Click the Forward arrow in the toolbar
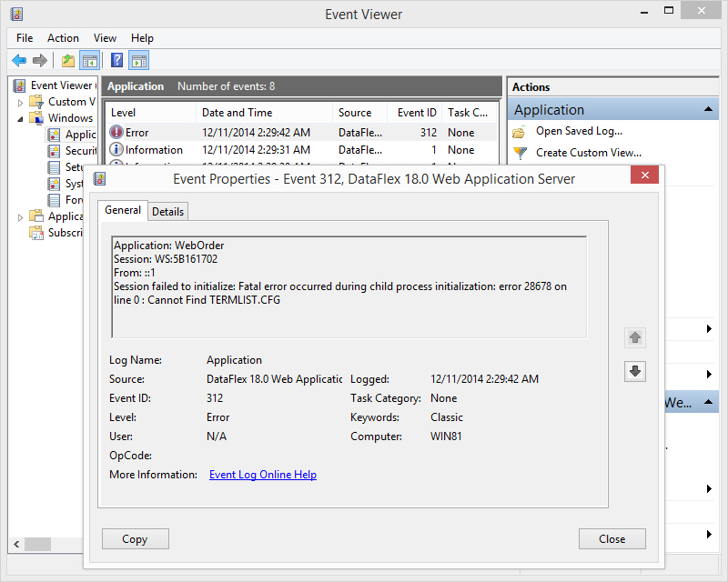This screenshot has width=728, height=582. tap(40, 60)
